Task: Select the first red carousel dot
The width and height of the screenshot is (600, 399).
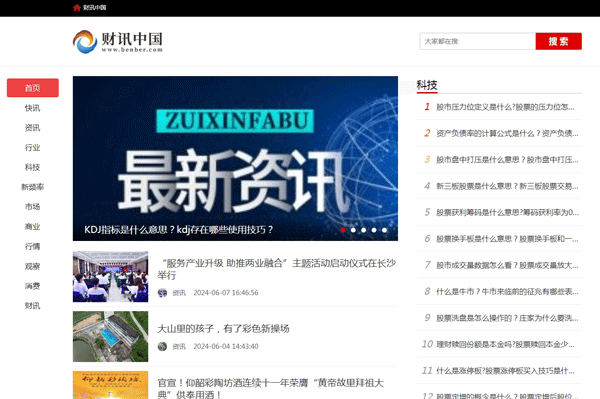Action: (343, 230)
